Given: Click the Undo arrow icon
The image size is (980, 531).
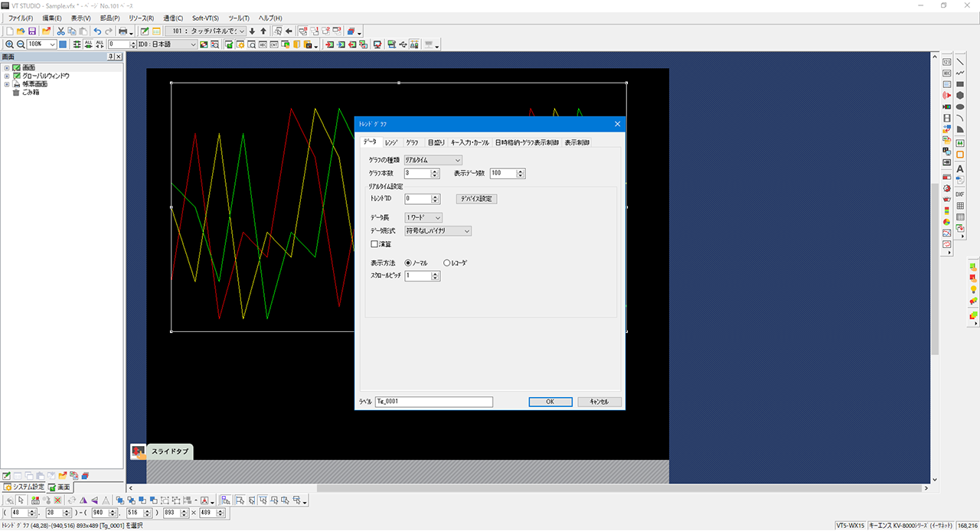Looking at the screenshot, I should 97,31.
